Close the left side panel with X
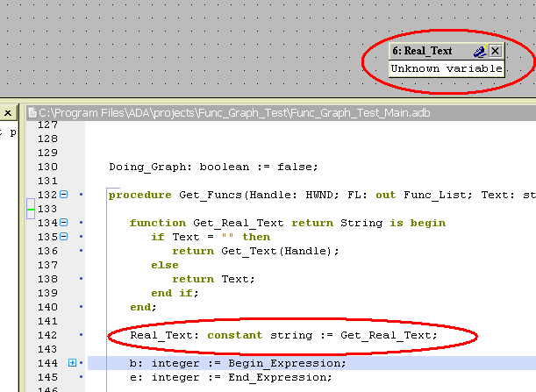Screen dimensions: 536x392 coord(6,113)
